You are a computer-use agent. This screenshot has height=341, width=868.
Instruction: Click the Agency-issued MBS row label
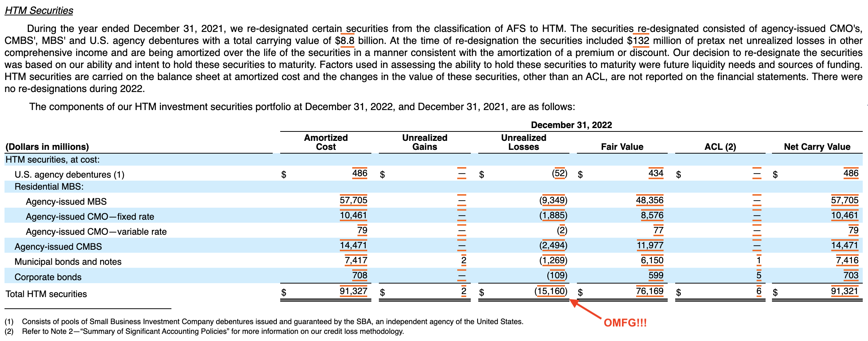[66, 202]
